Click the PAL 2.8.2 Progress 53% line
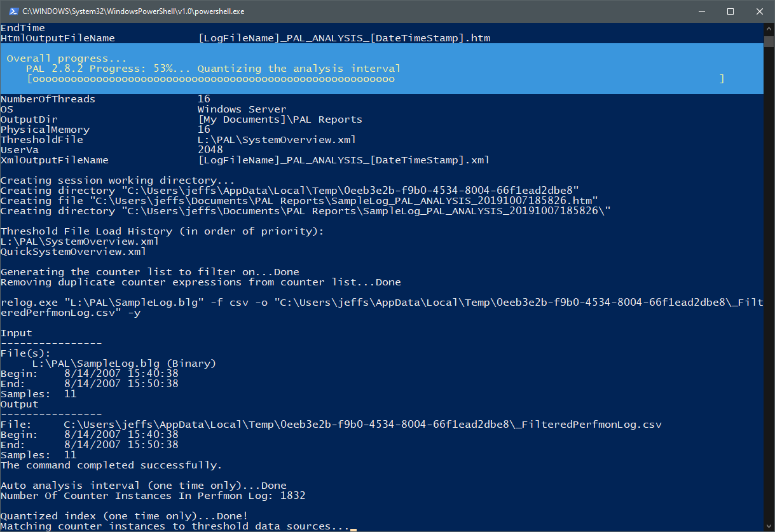 point(214,69)
